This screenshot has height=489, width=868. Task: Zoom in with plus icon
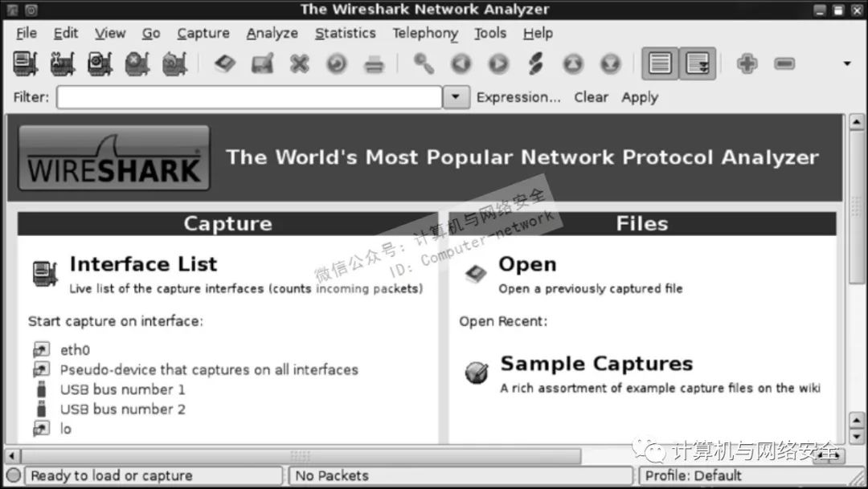tap(747, 63)
